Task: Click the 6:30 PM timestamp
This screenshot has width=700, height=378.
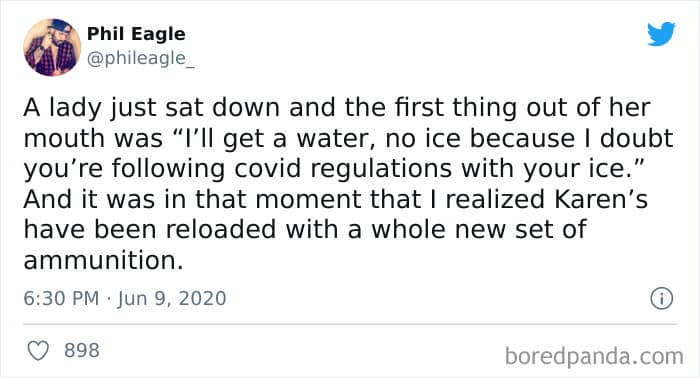Action: (x=61, y=299)
